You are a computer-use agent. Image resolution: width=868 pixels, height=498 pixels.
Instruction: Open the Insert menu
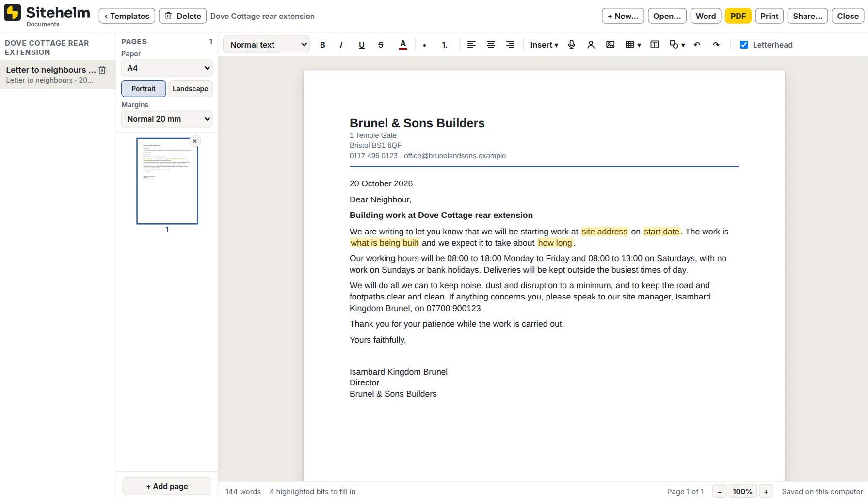coord(544,45)
